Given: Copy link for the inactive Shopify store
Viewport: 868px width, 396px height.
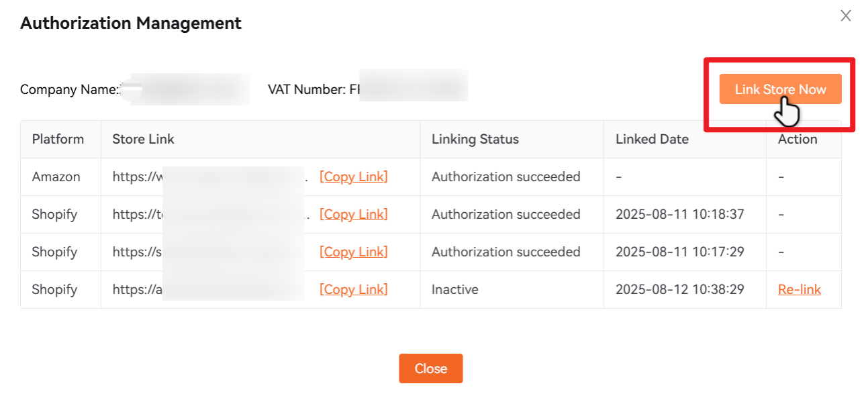Looking at the screenshot, I should pyautogui.click(x=354, y=289).
